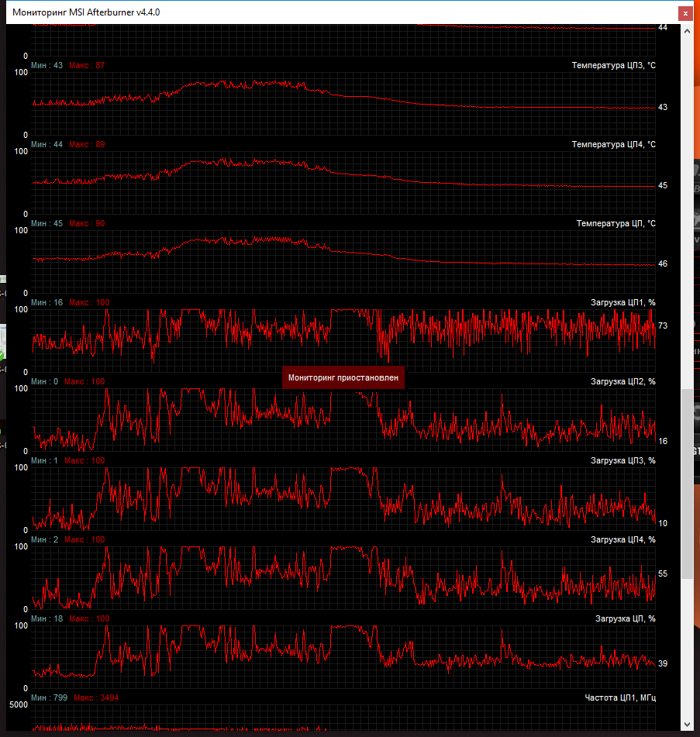Click the scrollbar up arrow
The image size is (700, 737).
tap(687, 31)
